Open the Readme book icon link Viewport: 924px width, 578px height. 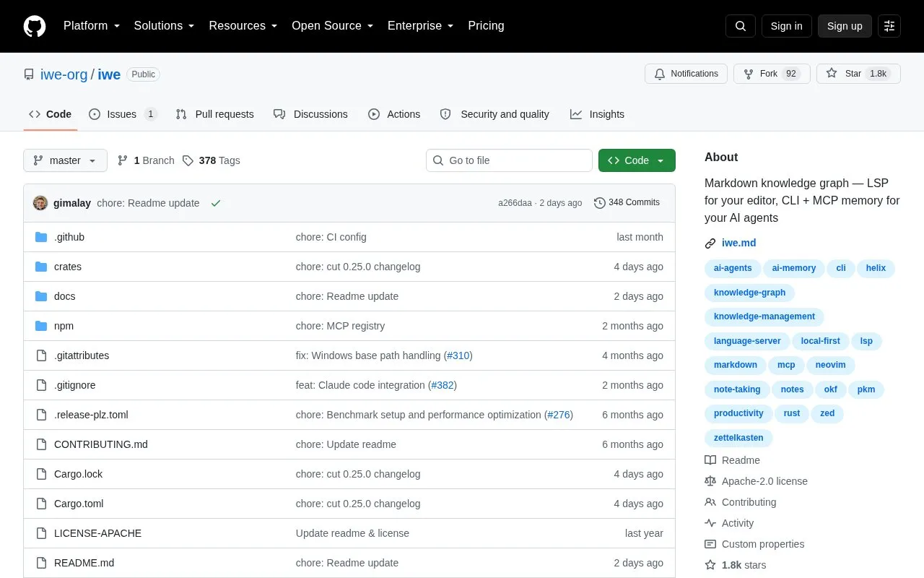[x=710, y=460]
